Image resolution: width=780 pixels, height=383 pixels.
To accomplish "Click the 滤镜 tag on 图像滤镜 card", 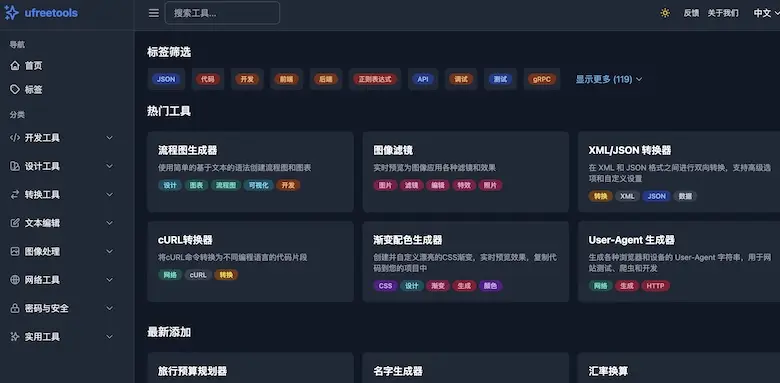I will pos(411,185).
